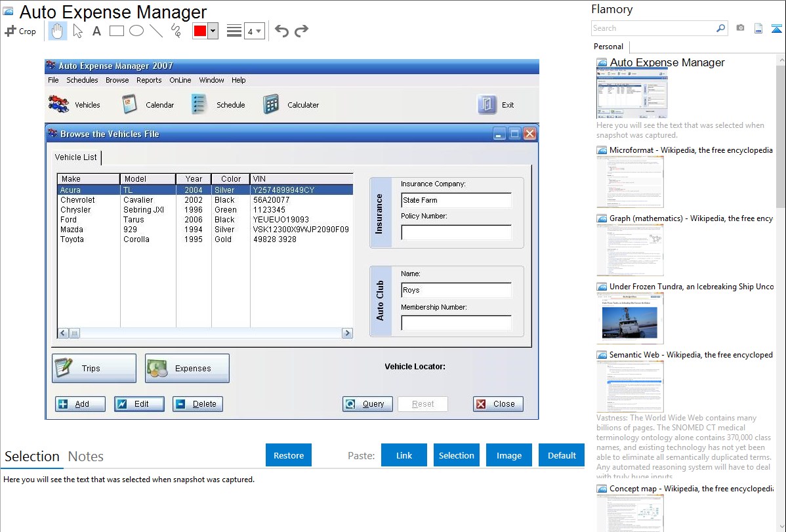Paste as Selection
This screenshot has width=786, height=532.
click(x=456, y=455)
